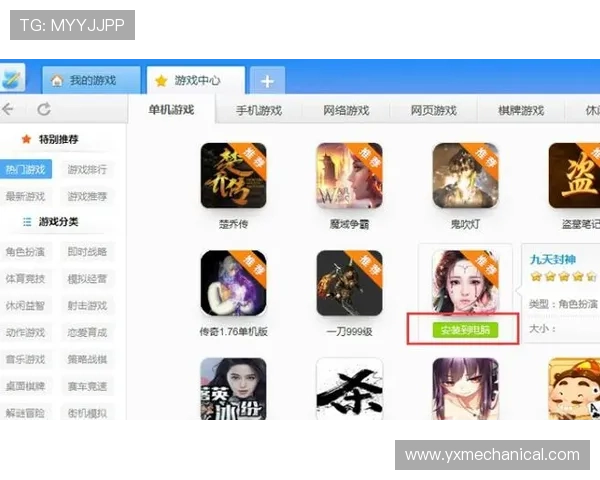Open the 楚乔传 game icon
Image resolution: width=600 pixels, height=480 pixels.
(233, 176)
